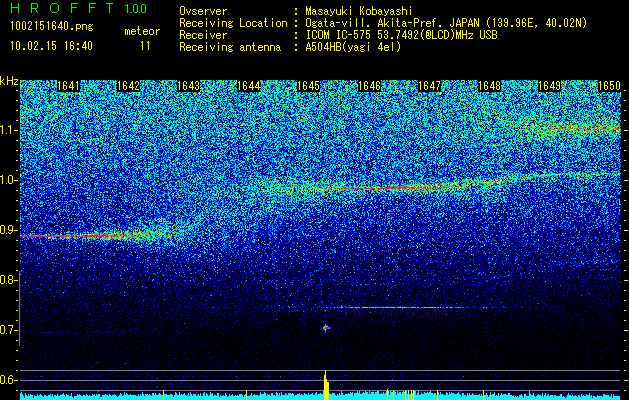Click the 1.0 kHz axis label
This screenshot has height=400, width=629.
click(x=7, y=180)
